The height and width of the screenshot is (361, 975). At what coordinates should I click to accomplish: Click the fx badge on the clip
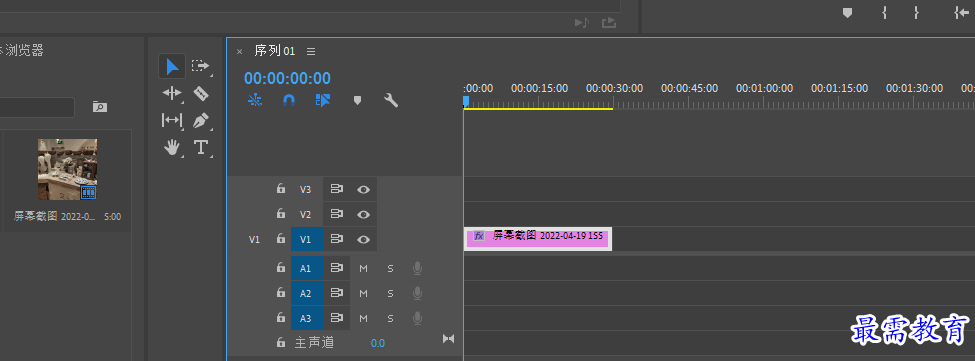pyautogui.click(x=479, y=236)
